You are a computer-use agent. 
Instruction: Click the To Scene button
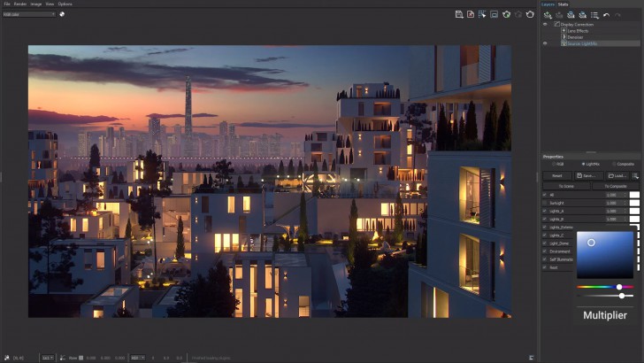(566, 186)
